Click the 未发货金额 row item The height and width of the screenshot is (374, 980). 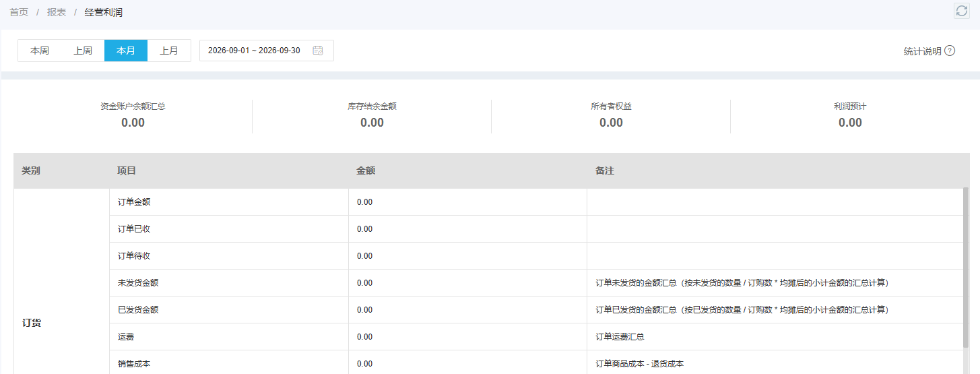pyautogui.click(x=138, y=283)
